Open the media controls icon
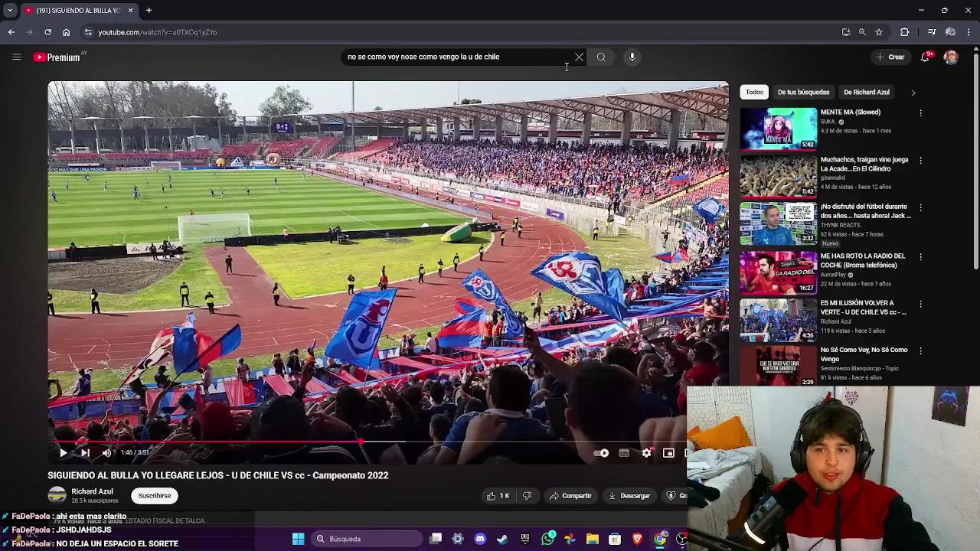Image resolution: width=980 pixels, height=551 pixels. (x=932, y=32)
